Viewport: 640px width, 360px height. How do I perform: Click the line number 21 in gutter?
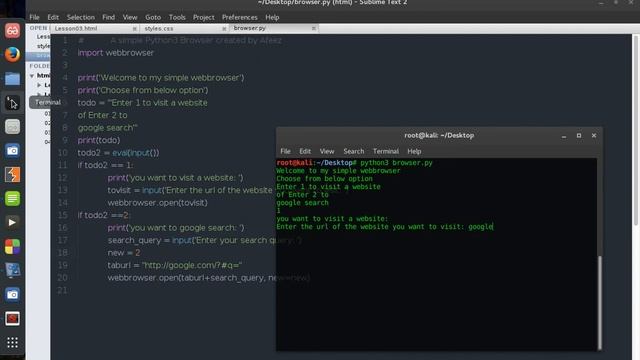click(x=62, y=291)
